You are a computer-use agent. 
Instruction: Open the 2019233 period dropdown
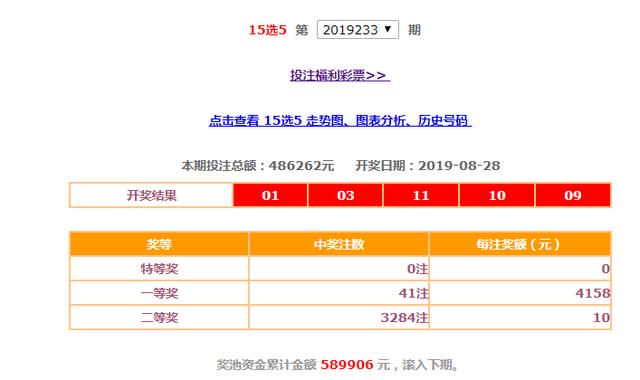[358, 30]
